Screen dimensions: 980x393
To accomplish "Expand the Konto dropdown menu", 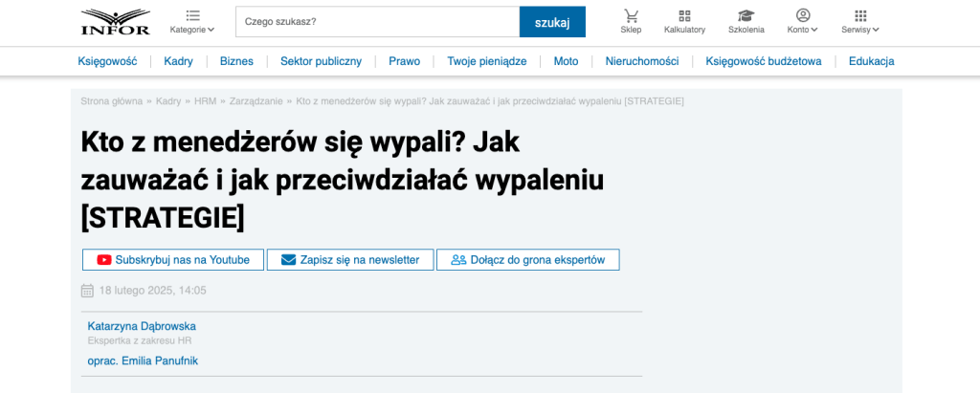I will pos(803,30).
